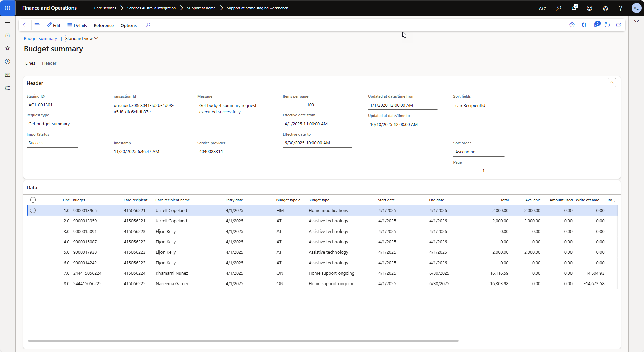Open the app launcher waffle icon
This screenshot has height=352, width=644.
[x=7, y=8]
